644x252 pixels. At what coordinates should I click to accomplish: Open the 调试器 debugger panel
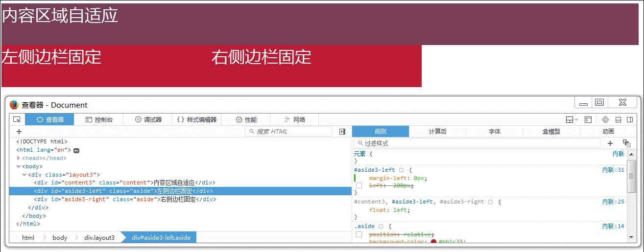pyautogui.click(x=147, y=119)
